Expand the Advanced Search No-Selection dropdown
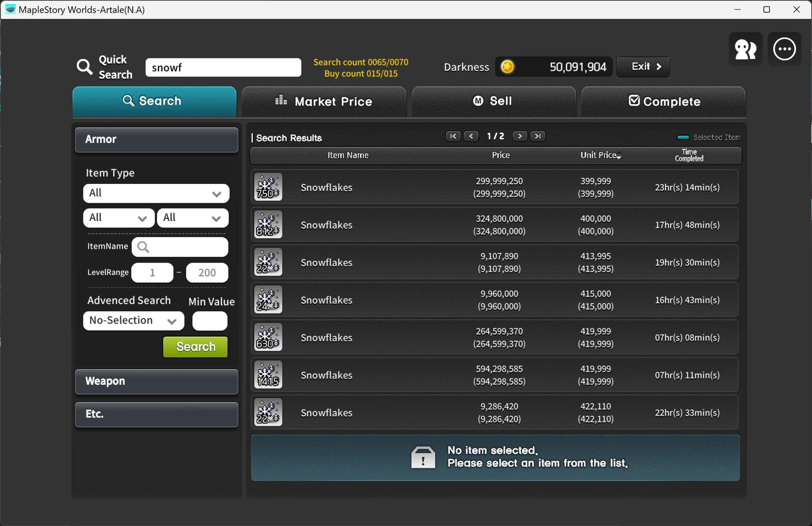This screenshot has height=526, width=812. click(133, 321)
